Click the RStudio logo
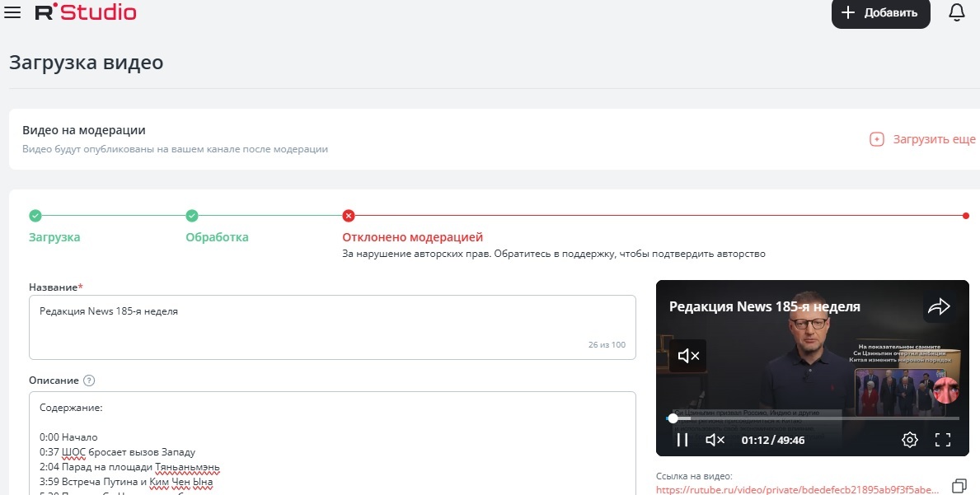Viewport: 980px width, 495px height. tap(86, 12)
